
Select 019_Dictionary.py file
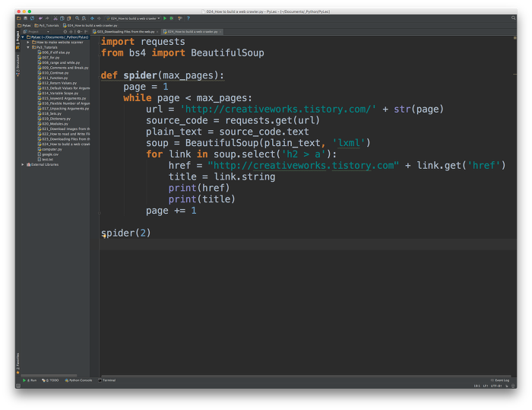coord(54,119)
